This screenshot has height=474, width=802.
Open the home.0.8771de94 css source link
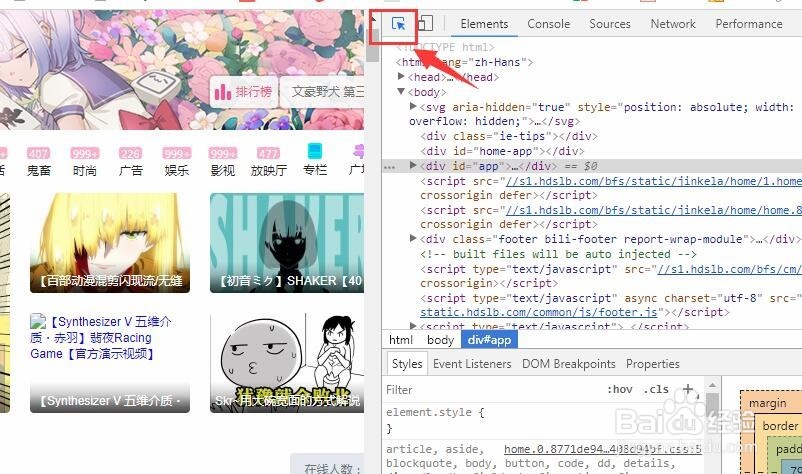pos(603,449)
